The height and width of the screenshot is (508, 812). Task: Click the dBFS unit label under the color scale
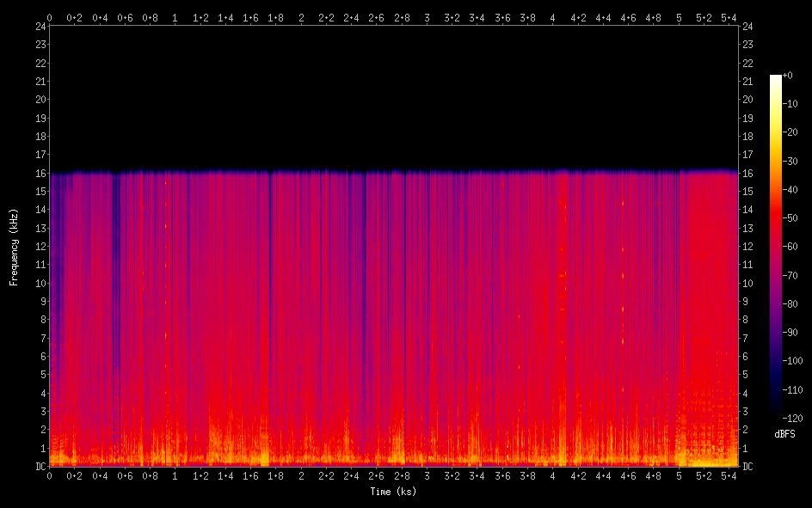tap(784, 434)
